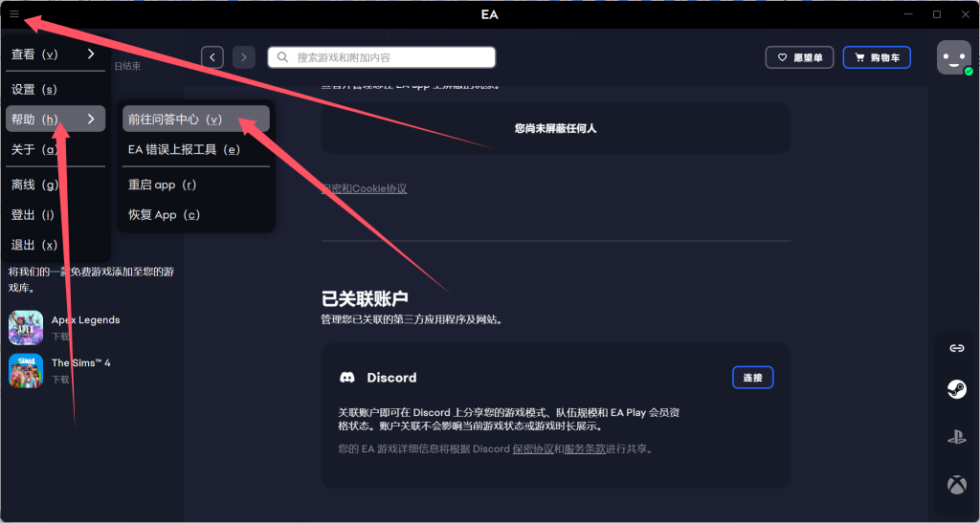Open the 购物车 cart button
Image resolution: width=980 pixels, height=523 pixels.
click(877, 57)
